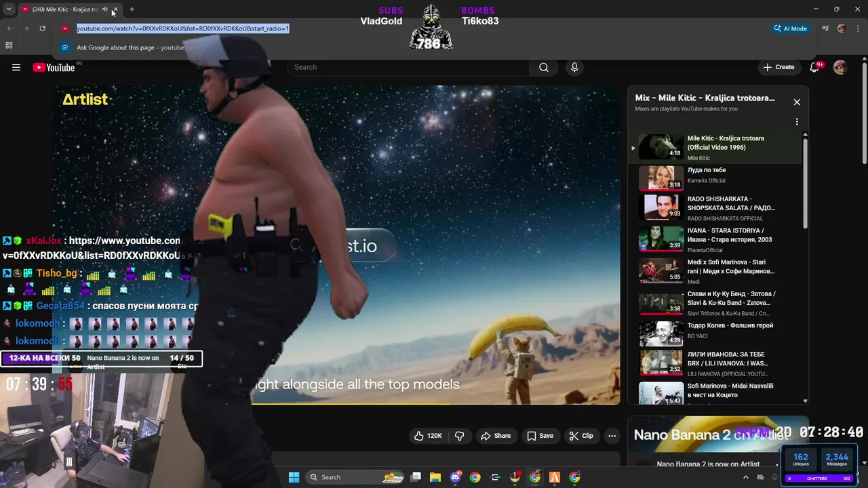Open Discord from the taskbar

455,477
